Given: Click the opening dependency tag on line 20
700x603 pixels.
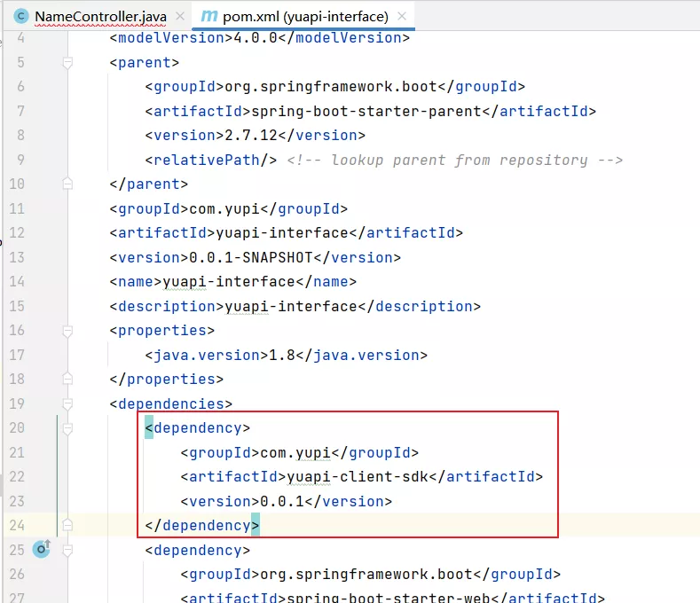Looking at the screenshot, I should [198, 428].
